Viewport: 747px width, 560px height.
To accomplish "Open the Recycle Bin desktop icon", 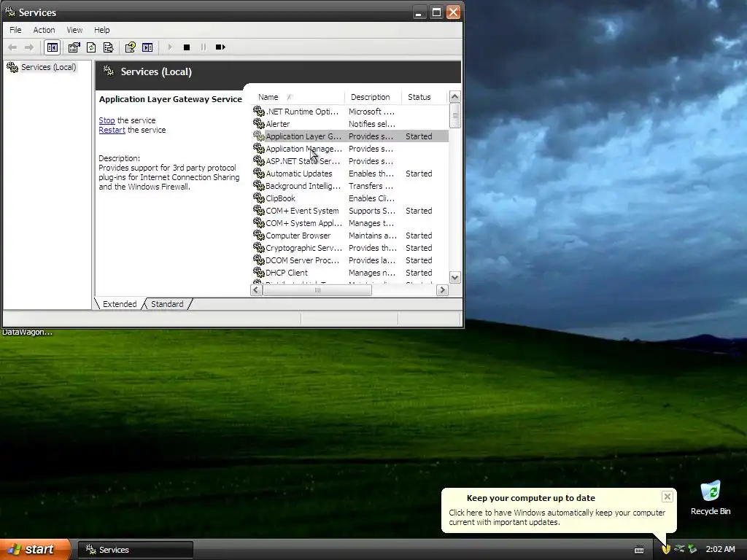I will (x=711, y=497).
